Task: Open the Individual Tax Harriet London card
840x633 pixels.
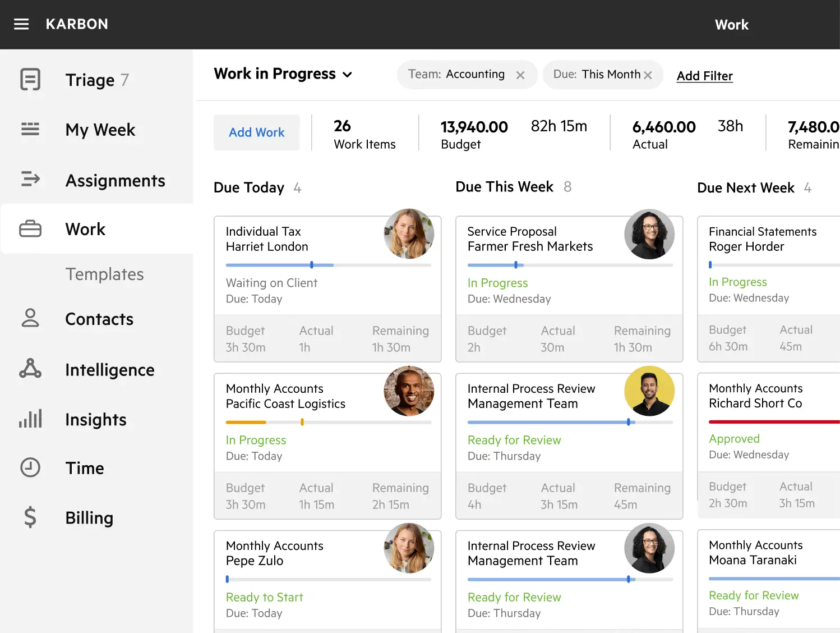Action: tap(327, 289)
